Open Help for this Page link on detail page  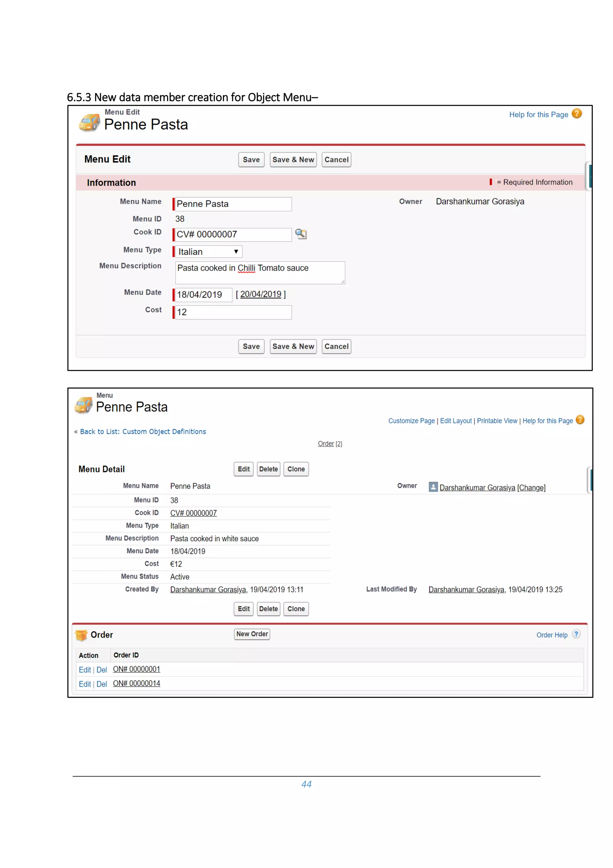click(548, 421)
